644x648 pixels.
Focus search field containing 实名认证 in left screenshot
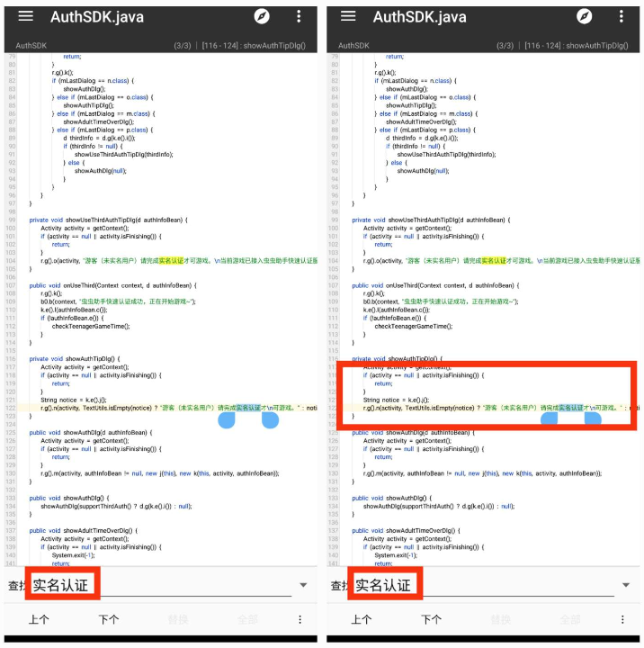click(x=162, y=585)
